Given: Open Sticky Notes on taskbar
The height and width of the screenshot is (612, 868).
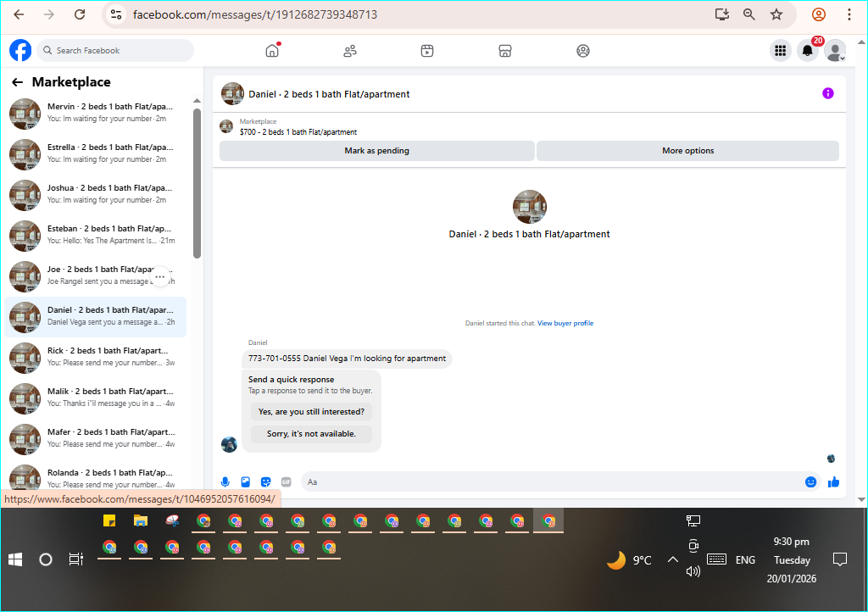Looking at the screenshot, I should [x=109, y=520].
